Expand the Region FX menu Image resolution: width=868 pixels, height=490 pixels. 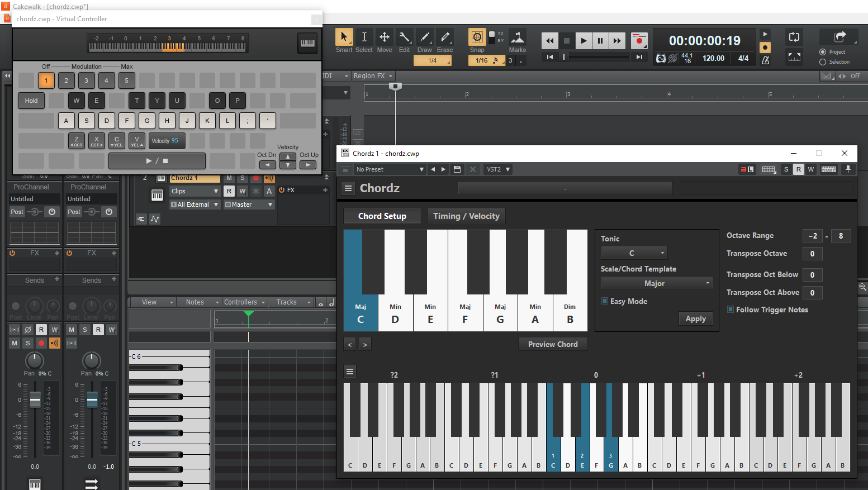tap(373, 76)
